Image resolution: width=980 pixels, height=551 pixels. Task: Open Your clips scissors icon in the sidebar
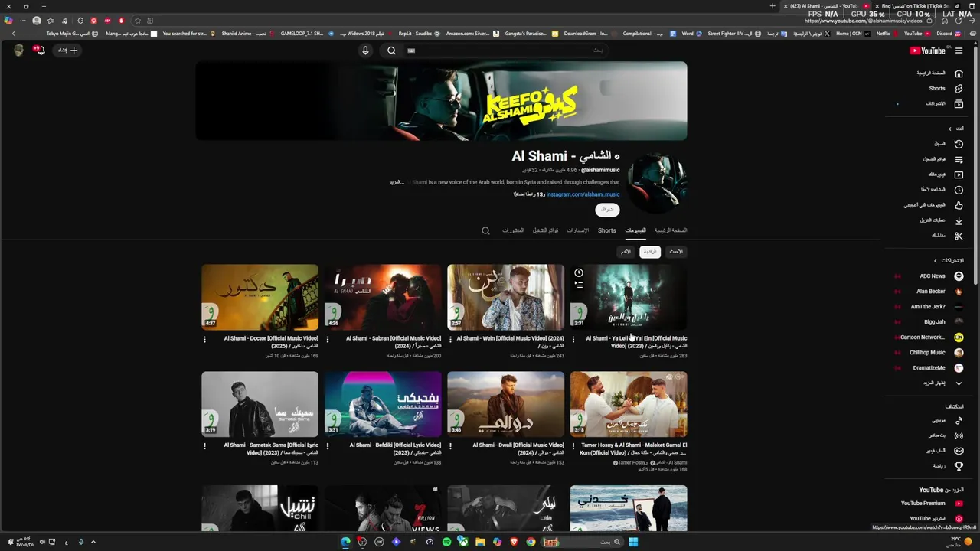[x=959, y=236]
